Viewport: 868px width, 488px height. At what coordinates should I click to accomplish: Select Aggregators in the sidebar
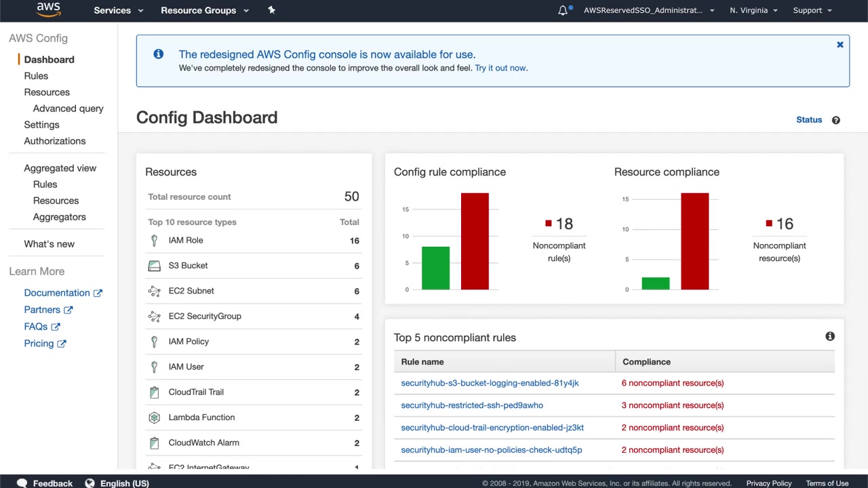[x=59, y=217]
